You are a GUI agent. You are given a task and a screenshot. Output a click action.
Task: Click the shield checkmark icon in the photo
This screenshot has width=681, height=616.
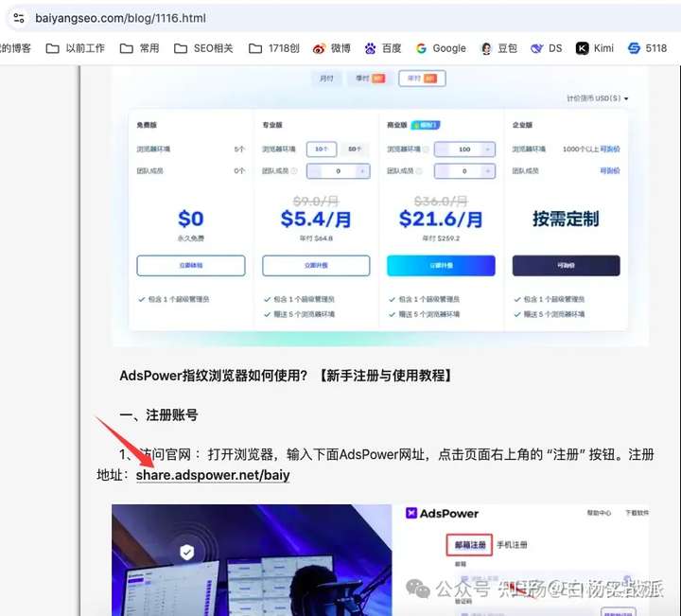pyautogui.click(x=186, y=553)
